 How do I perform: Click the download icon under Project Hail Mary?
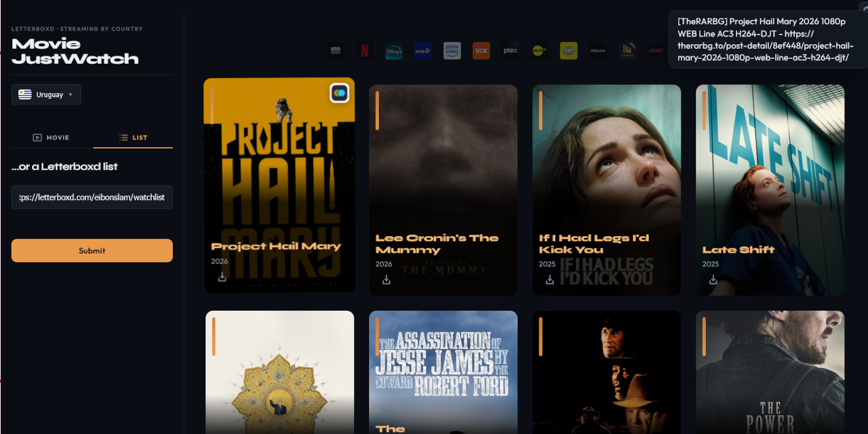coord(221,277)
